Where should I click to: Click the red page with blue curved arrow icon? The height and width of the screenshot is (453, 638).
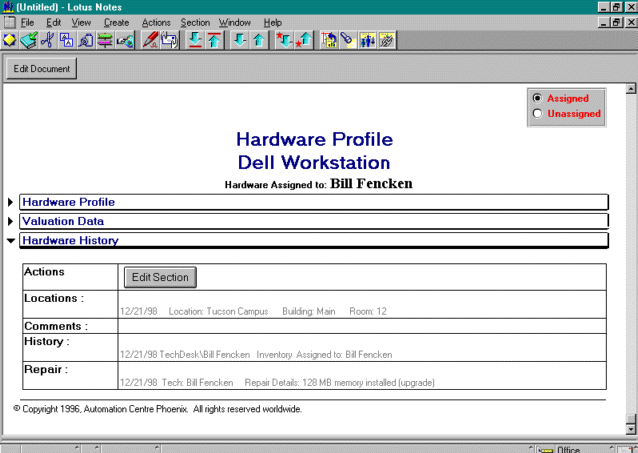coord(329,40)
